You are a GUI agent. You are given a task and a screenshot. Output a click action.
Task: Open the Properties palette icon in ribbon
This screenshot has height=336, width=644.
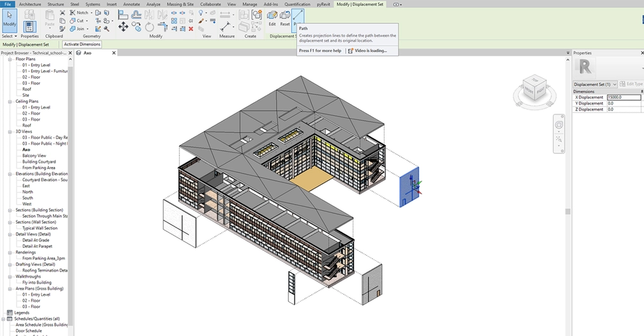tap(29, 27)
